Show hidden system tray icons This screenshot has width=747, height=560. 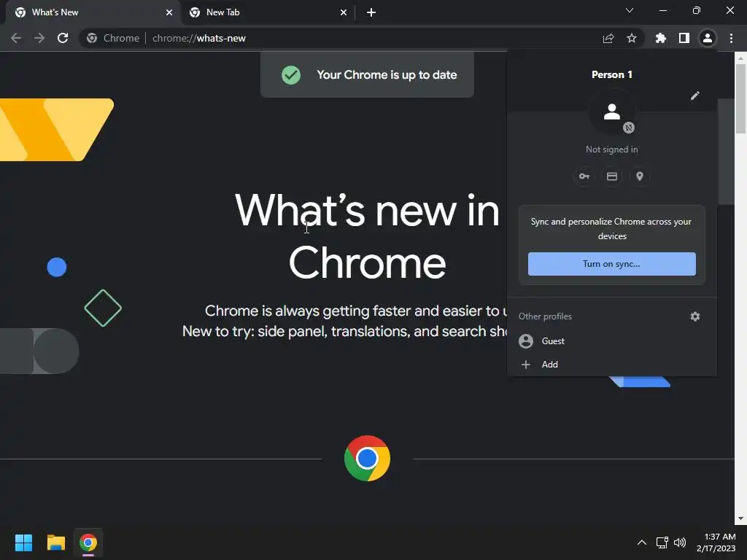[642, 542]
